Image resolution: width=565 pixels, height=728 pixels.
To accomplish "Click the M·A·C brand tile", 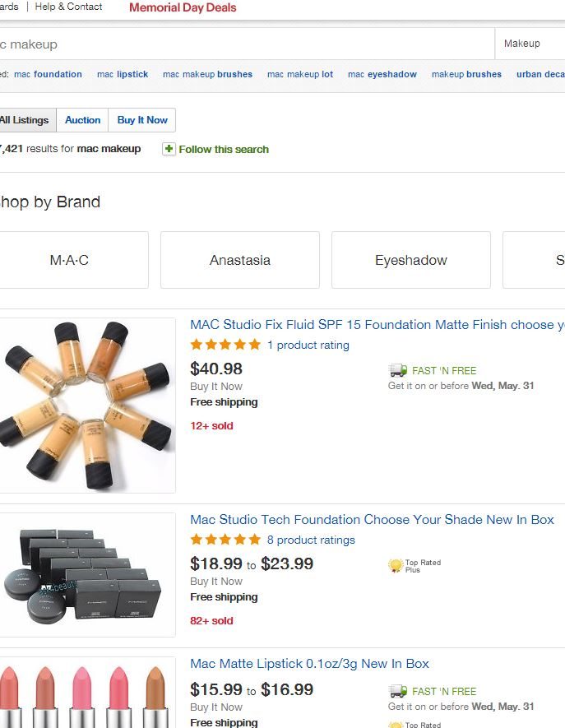I will (x=70, y=260).
